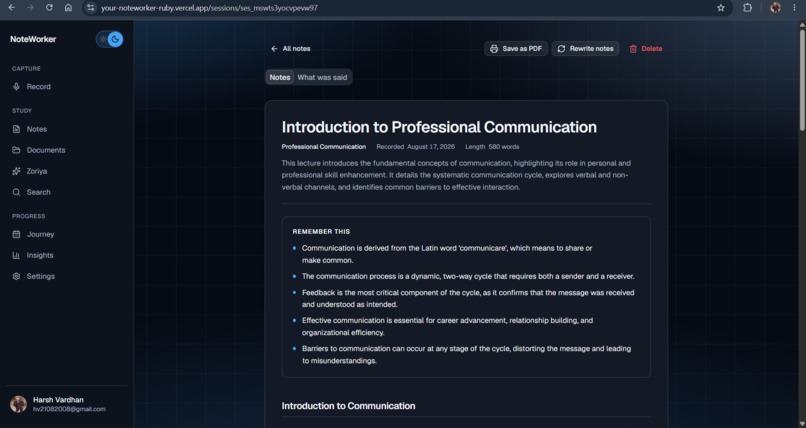Click the lecture summary paragraph
806x428 pixels.
tap(456, 175)
